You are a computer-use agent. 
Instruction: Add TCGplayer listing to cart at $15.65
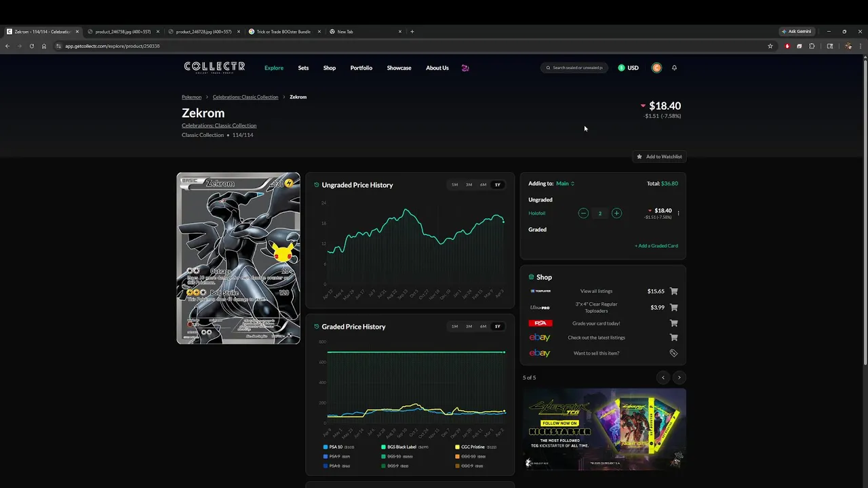coord(673,291)
